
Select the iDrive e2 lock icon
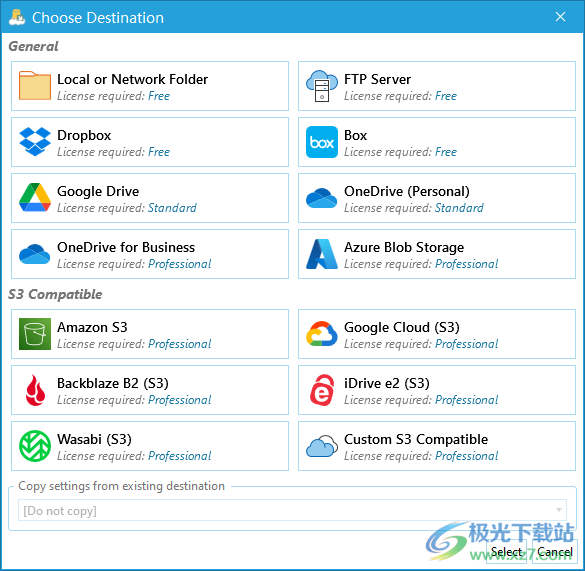pyautogui.click(x=322, y=390)
